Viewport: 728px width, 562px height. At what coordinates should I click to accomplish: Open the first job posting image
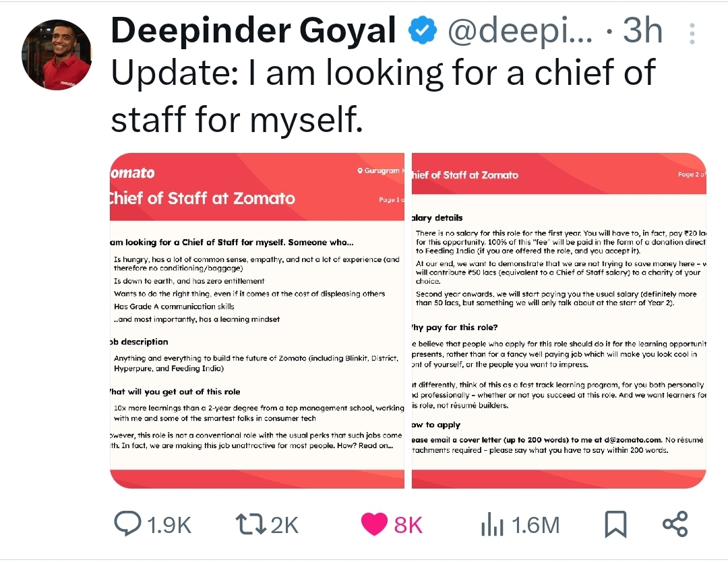257,321
